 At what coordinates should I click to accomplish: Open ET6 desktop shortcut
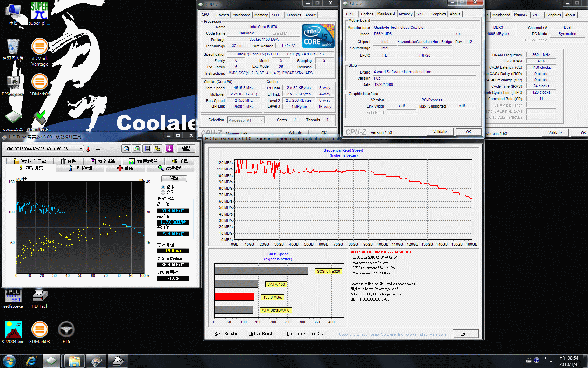(66, 332)
